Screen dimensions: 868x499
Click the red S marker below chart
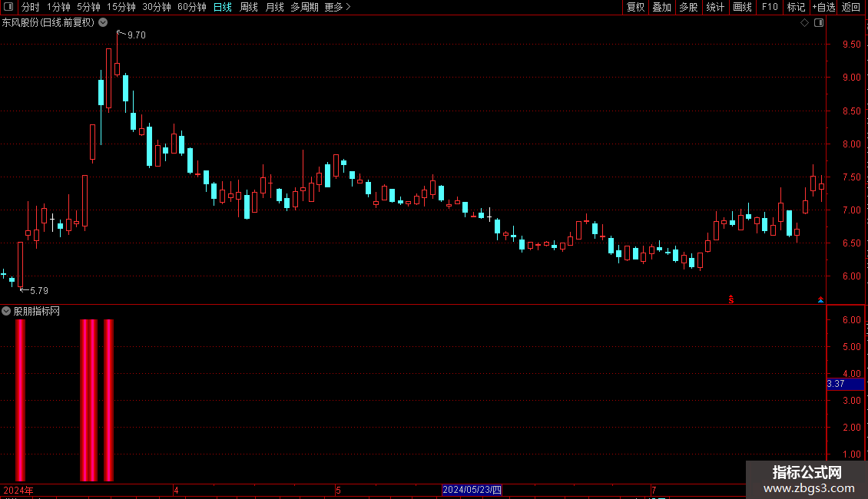pos(731,299)
